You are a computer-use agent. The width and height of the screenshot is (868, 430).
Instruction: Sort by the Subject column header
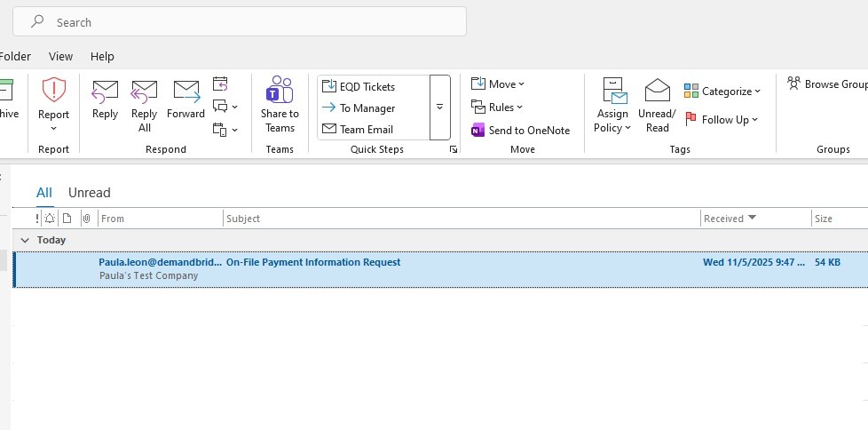click(x=462, y=219)
